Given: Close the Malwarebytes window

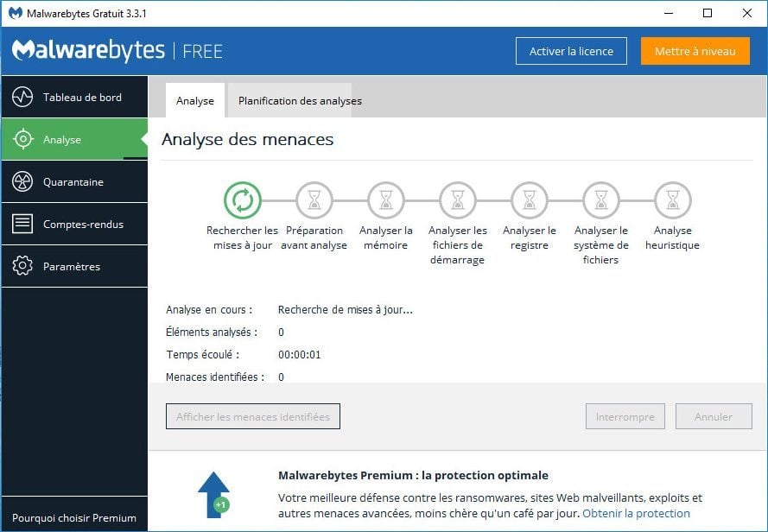Looking at the screenshot, I should (747, 13).
